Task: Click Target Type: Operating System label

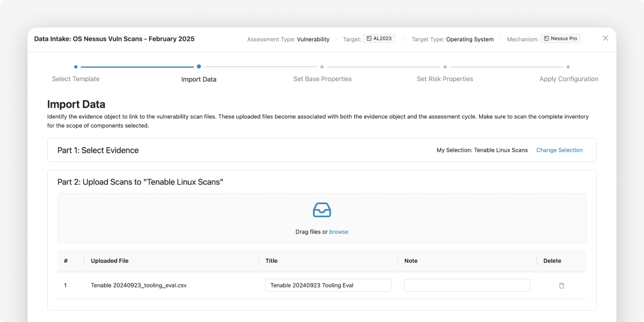Action: 453,40
